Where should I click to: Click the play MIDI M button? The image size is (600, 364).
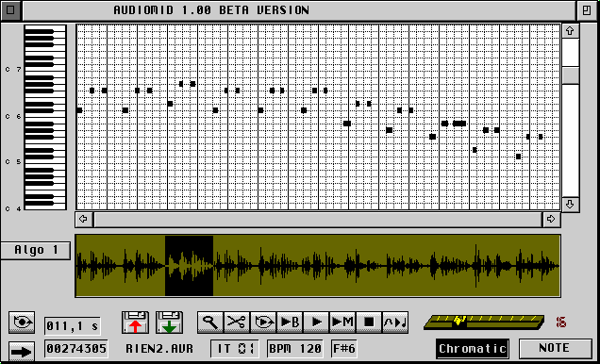point(342,323)
